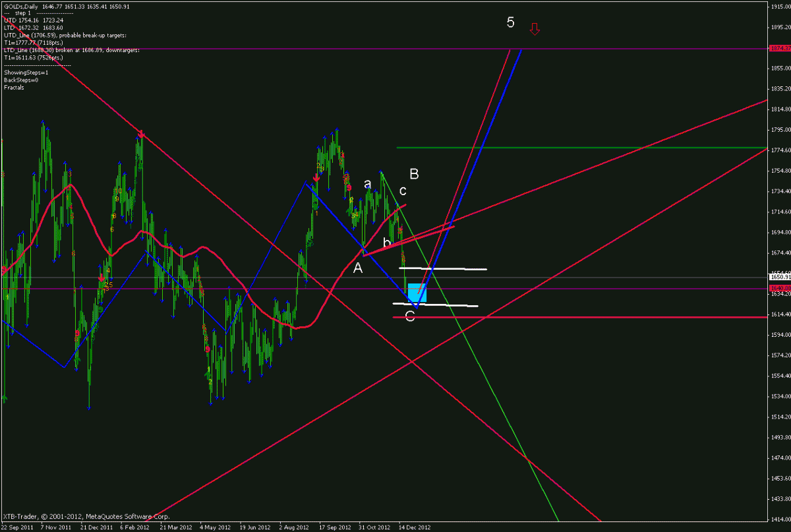791x532 pixels.
Task: Select the lowercase "a" wave label
Action: point(368,184)
